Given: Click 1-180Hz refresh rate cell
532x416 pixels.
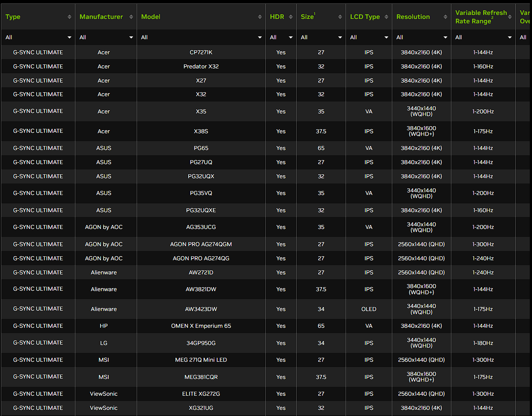Looking at the screenshot, I should (483, 343).
